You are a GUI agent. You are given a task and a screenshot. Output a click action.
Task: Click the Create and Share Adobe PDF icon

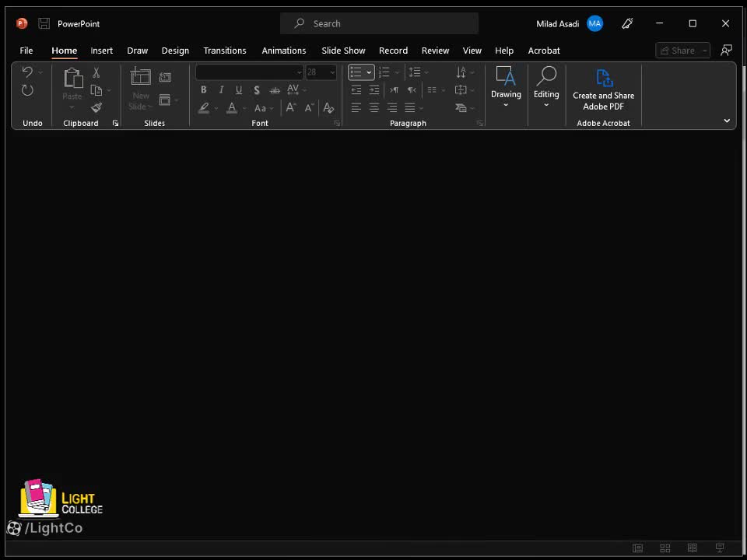pyautogui.click(x=604, y=79)
